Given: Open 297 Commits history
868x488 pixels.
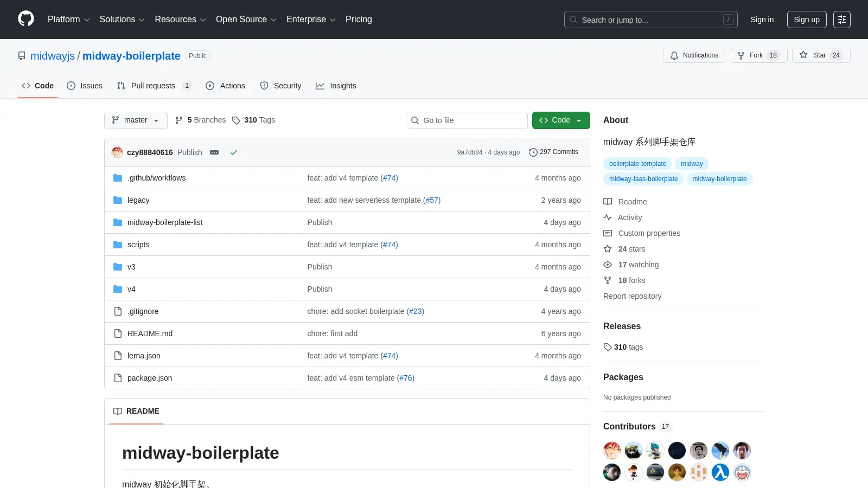Looking at the screenshot, I should click(553, 152).
